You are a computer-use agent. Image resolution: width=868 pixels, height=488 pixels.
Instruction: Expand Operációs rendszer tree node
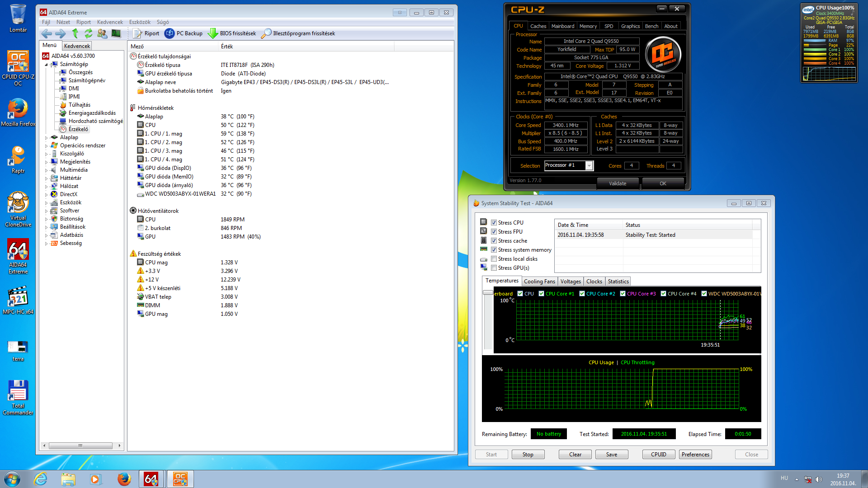click(x=46, y=145)
